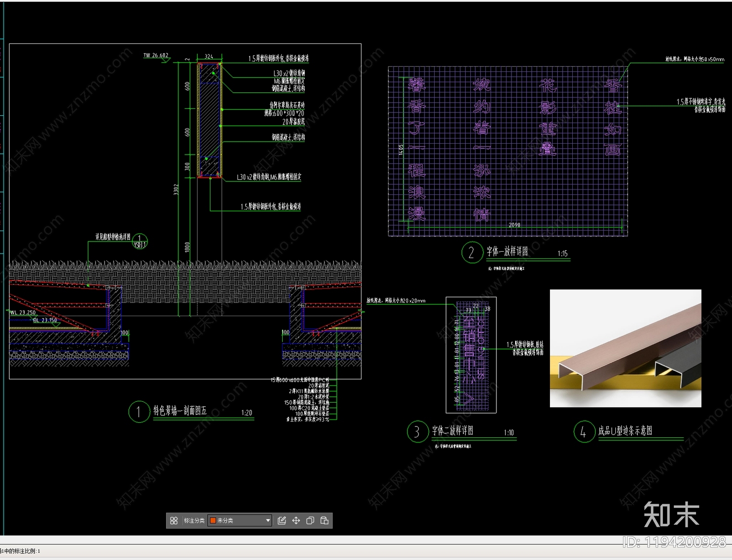Image resolution: width=732 pixels, height=560 pixels.
Task: Click the 2090 width dimension text
Action: [514, 225]
